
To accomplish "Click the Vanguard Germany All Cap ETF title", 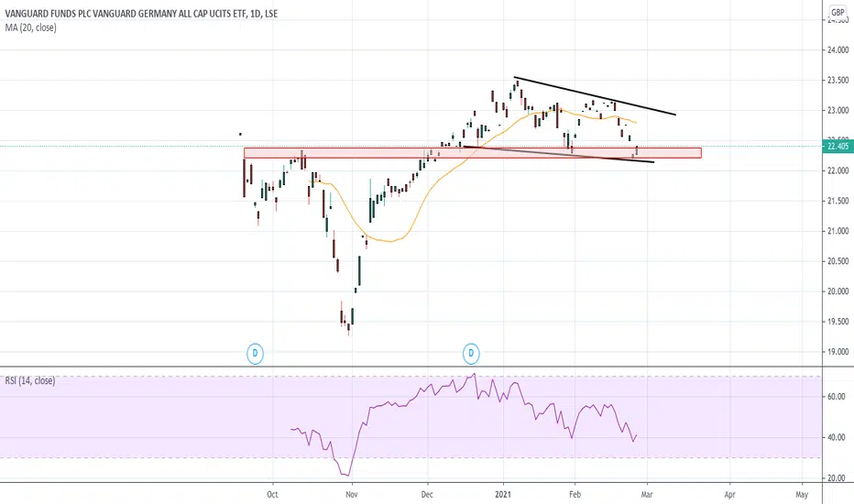I will pyautogui.click(x=141, y=14).
